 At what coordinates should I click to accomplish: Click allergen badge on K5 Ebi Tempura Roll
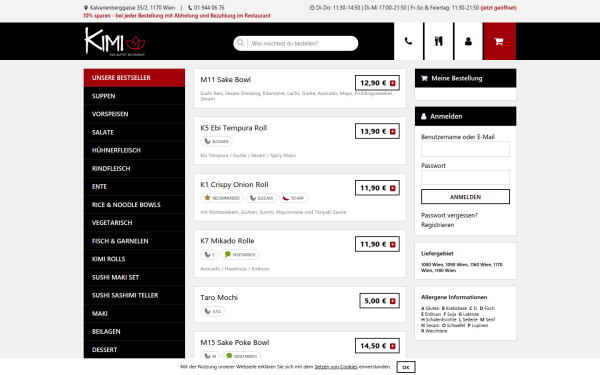click(216, 141)
